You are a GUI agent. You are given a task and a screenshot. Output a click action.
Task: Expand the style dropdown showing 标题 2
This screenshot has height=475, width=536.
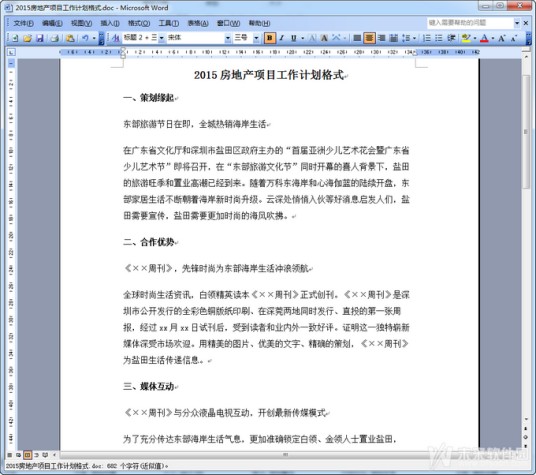click(161, 38)
